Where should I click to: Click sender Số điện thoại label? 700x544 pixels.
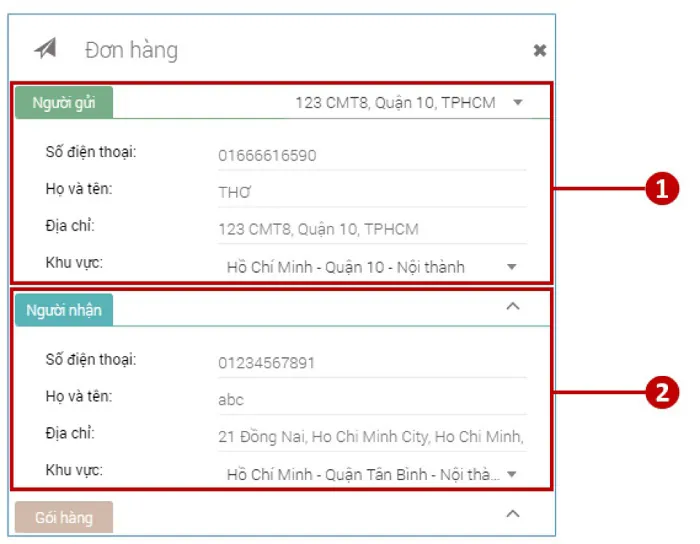(x=91, y=152)
